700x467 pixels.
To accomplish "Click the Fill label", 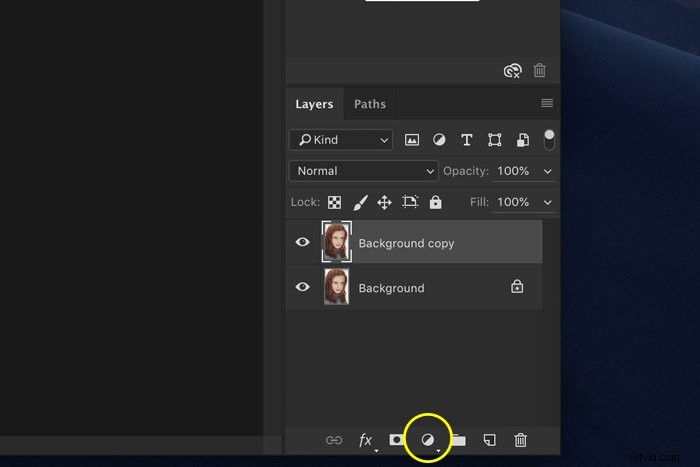I will [479, 202].
